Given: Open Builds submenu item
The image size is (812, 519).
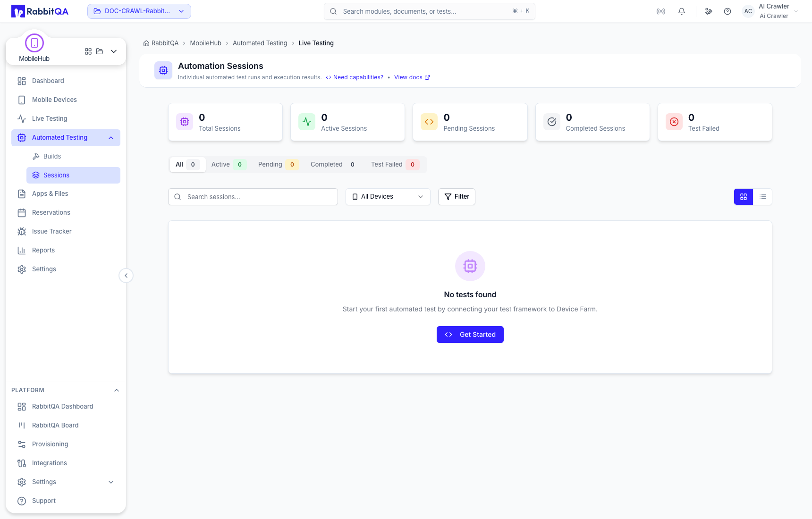Looking at the screenshot, I should click(73, 157).
